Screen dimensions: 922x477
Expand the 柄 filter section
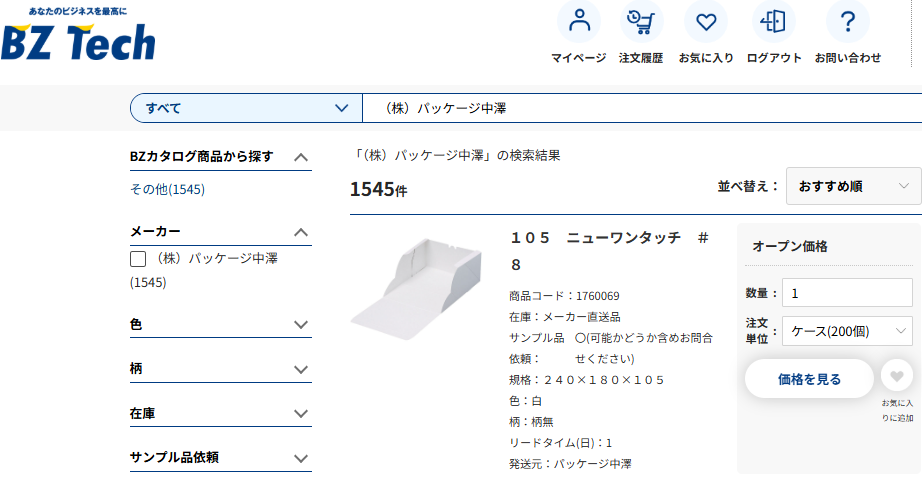point(300,369)
